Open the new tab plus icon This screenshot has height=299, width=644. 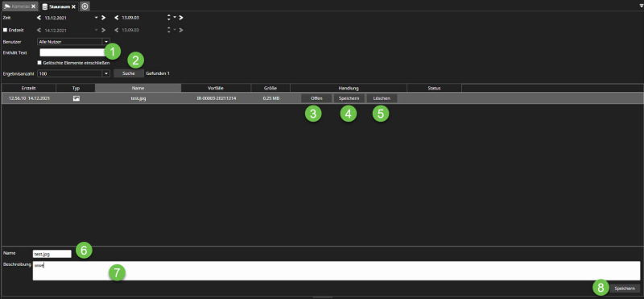coord(85,6)
